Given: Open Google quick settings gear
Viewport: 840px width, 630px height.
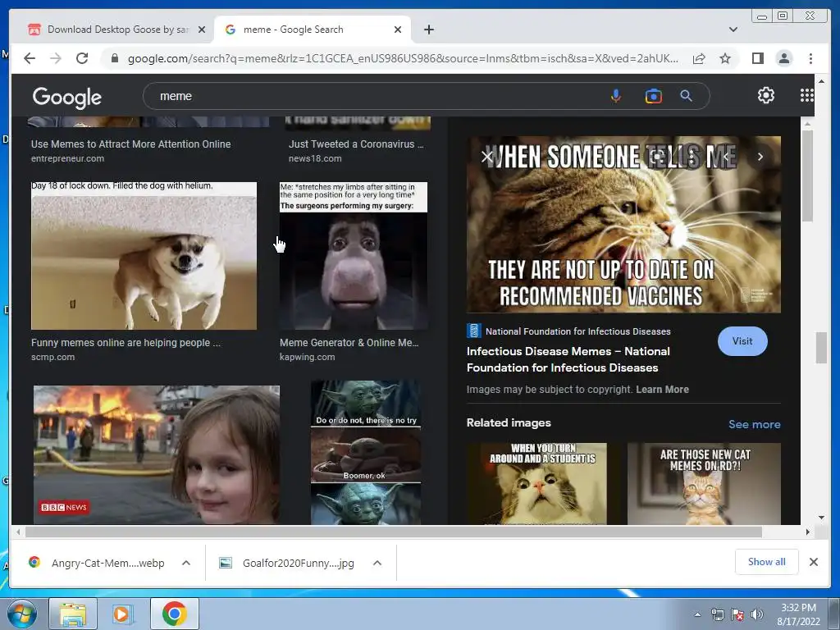Looking at the screenshot, I should tap(765, 95).
